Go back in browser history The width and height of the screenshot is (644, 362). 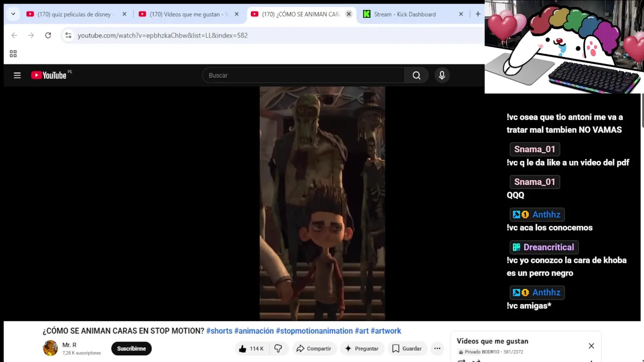14,35
